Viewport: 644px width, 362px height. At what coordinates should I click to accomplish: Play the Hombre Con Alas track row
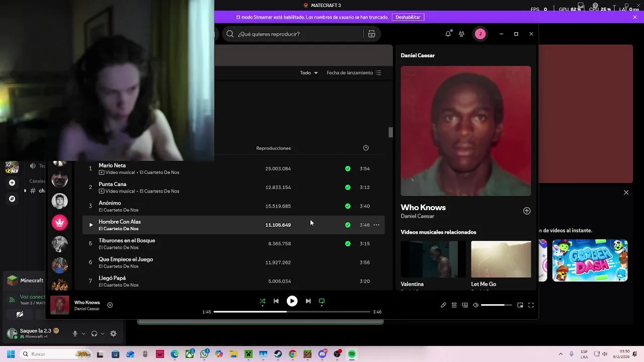click(91, 225)
